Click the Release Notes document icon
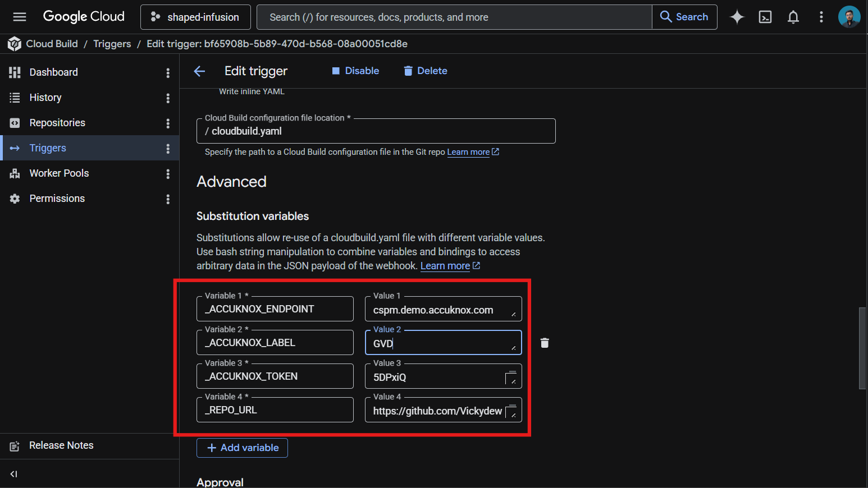This screenshot has height=488, width=868. [15, 446]
